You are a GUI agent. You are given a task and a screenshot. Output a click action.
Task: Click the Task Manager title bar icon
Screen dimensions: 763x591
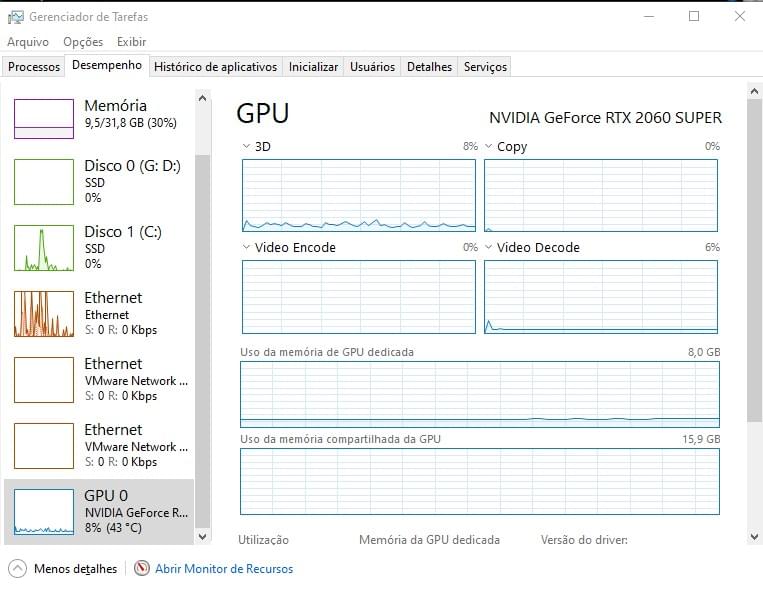tap(14, 16)
